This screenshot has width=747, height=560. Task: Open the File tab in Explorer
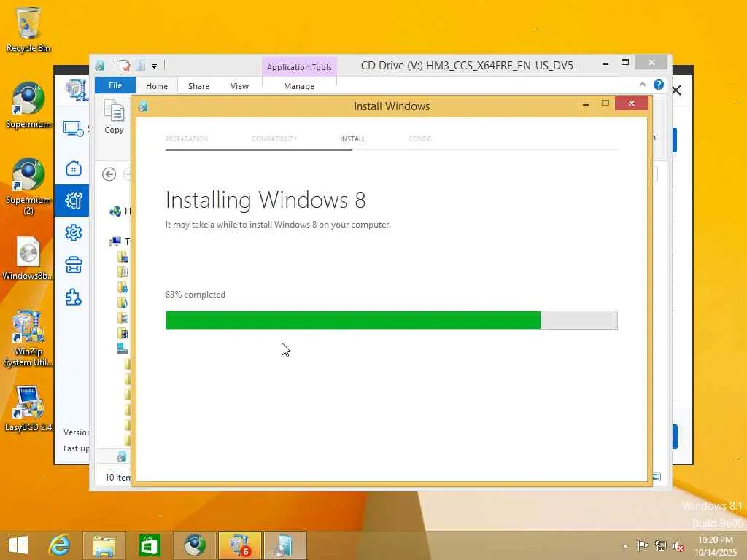pyautogui.click(x=115, y=85)
